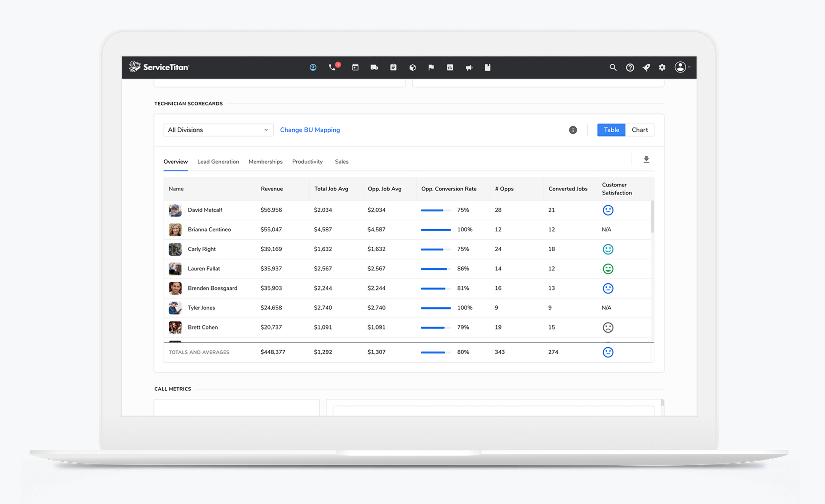Image resolution: width=825 pixels, height=504 pixels.
Task: Open the marketing megaphone icon
Action: (469, 67)
